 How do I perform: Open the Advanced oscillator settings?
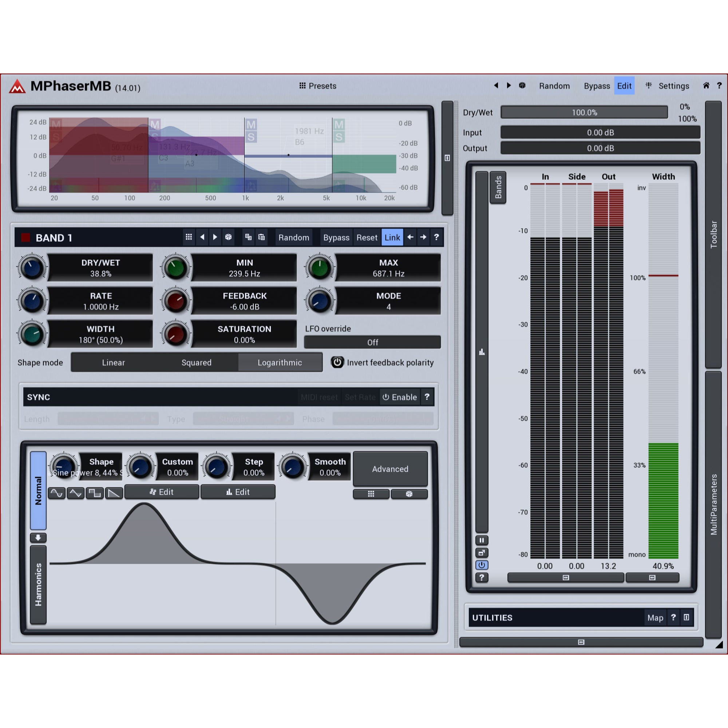click(x=390, y=469)
